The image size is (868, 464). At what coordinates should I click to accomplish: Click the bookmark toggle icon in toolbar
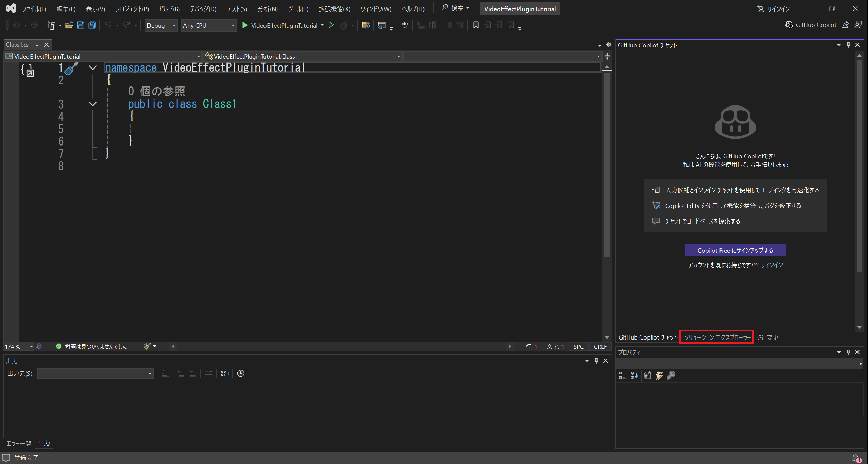476,25
